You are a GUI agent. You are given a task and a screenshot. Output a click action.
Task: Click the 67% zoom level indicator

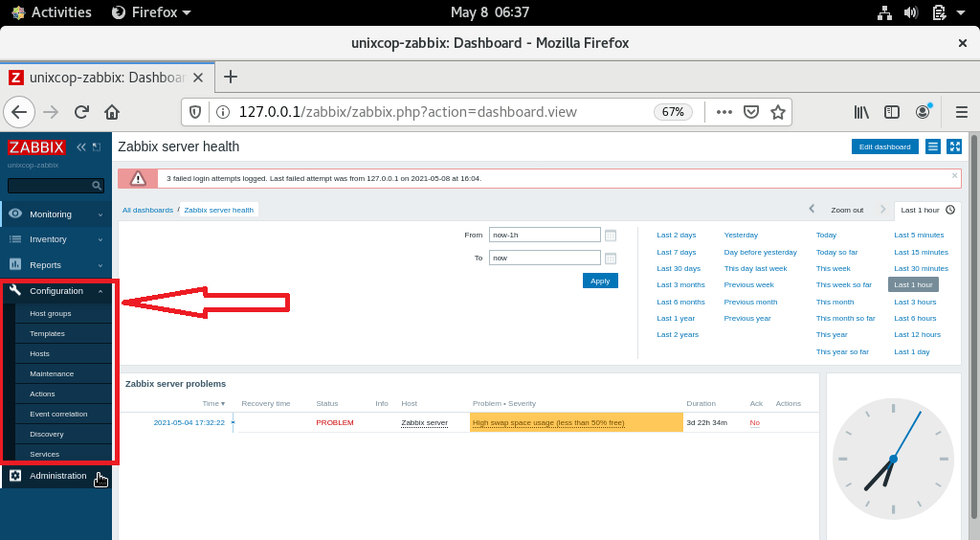tap(673, 112)
